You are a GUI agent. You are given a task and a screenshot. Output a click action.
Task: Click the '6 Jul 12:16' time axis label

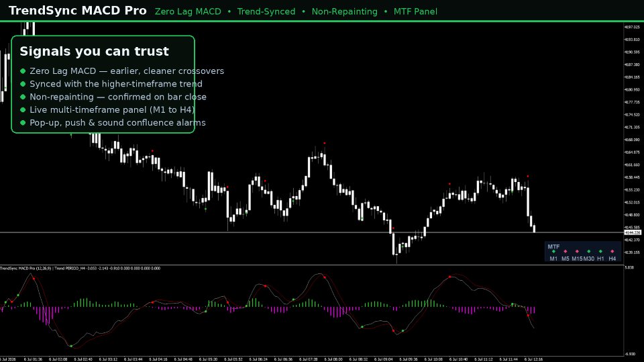533,359
